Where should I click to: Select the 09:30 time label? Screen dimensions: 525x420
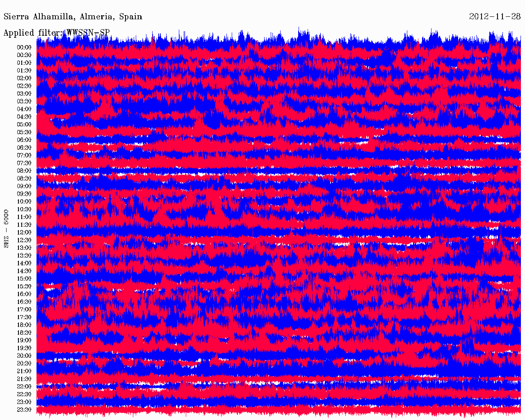pyautogui.click(x=24, y=194)
